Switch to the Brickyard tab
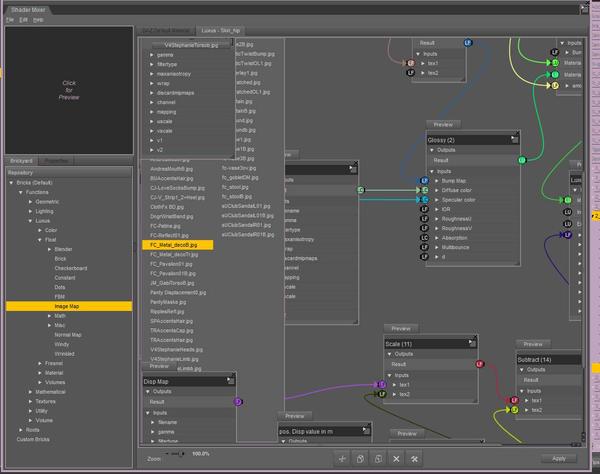Viewport: 600px width, 474px height. pyautogui.click(x=21, y=161)
